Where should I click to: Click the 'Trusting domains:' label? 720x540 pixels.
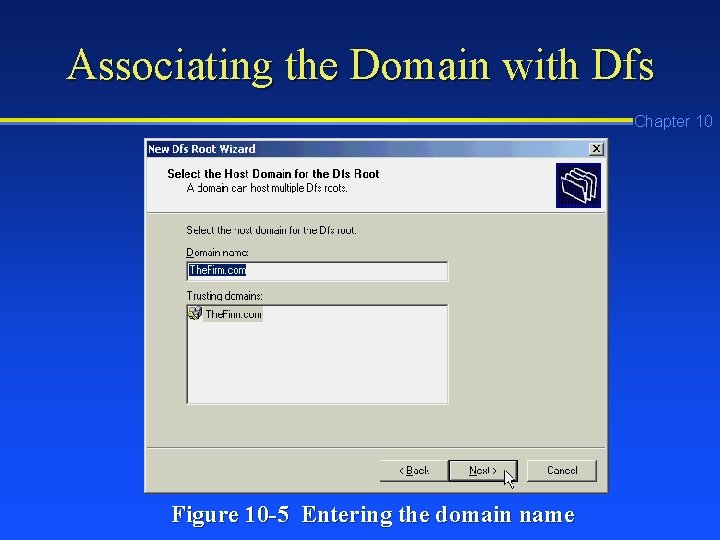point(224,296)
